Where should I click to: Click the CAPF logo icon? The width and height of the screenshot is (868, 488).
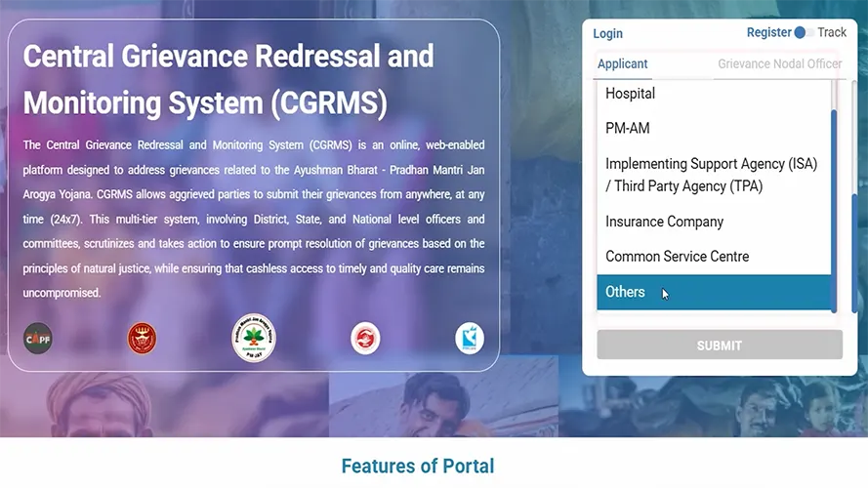[38, 338]
